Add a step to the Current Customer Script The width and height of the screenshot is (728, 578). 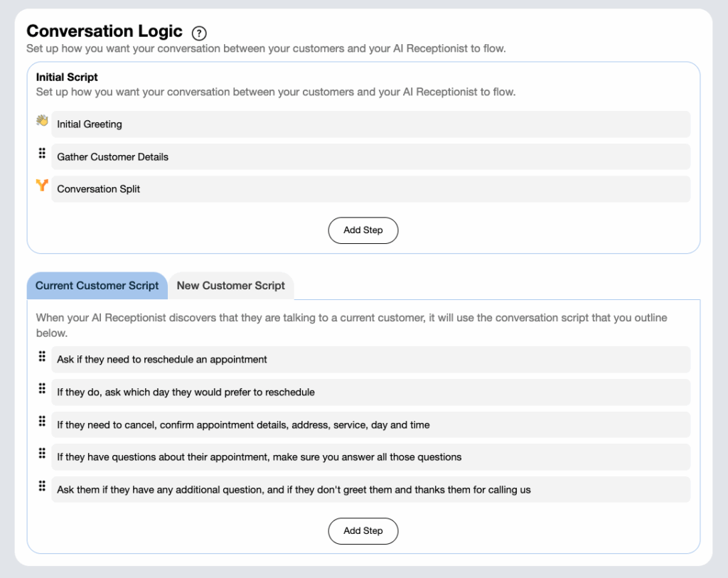coord(363,530)
